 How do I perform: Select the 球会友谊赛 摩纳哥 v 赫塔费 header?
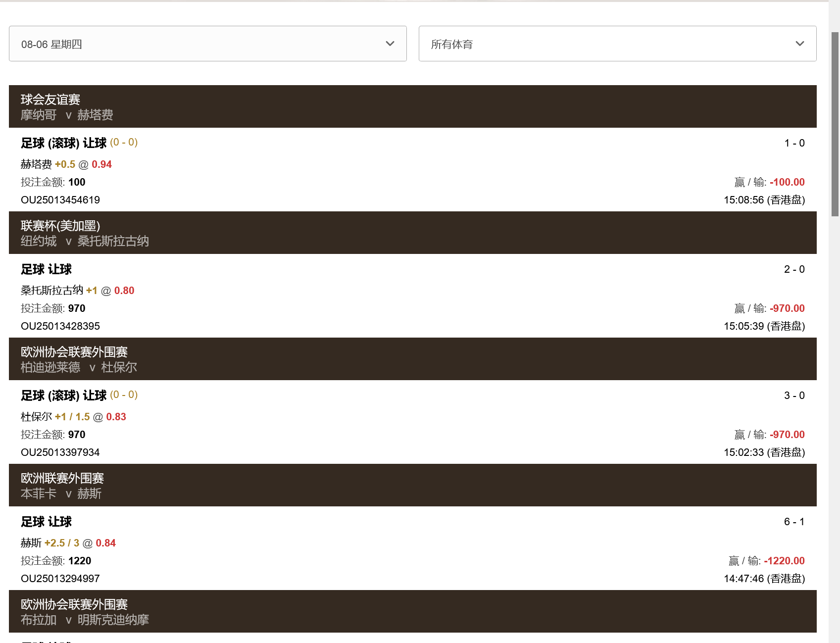[x=413, y=106]
